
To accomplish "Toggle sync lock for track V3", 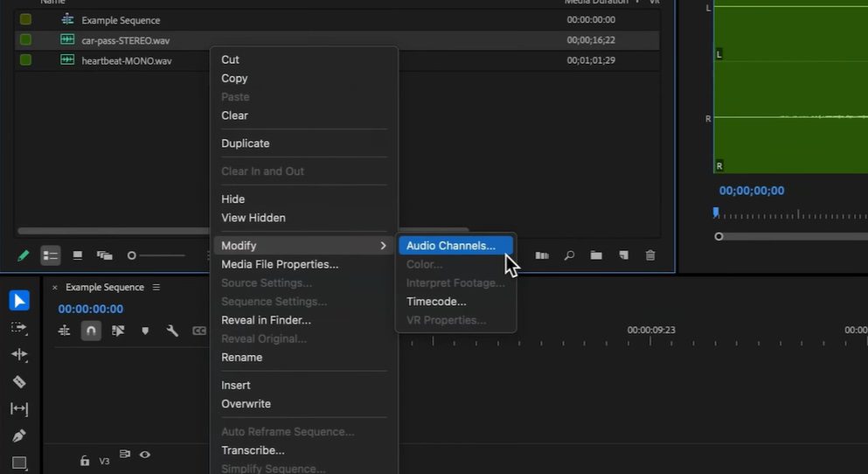I will click(x=125, y=454).
